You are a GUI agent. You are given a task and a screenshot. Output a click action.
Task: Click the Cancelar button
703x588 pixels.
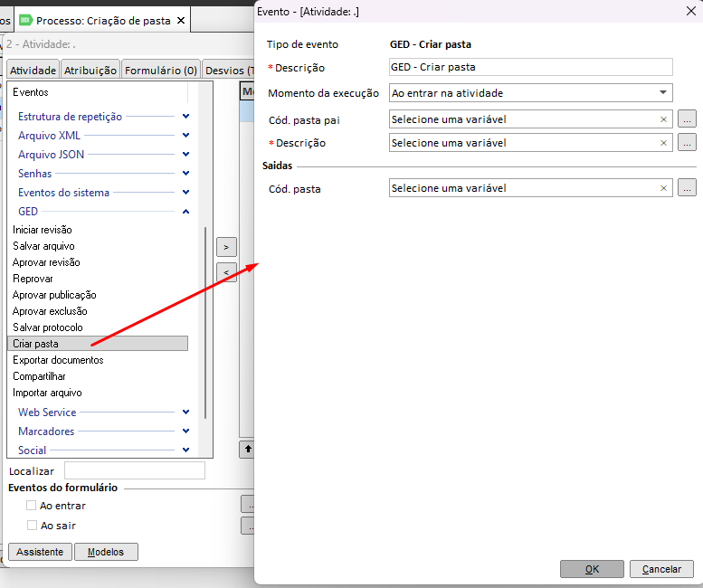click(661, 569)
